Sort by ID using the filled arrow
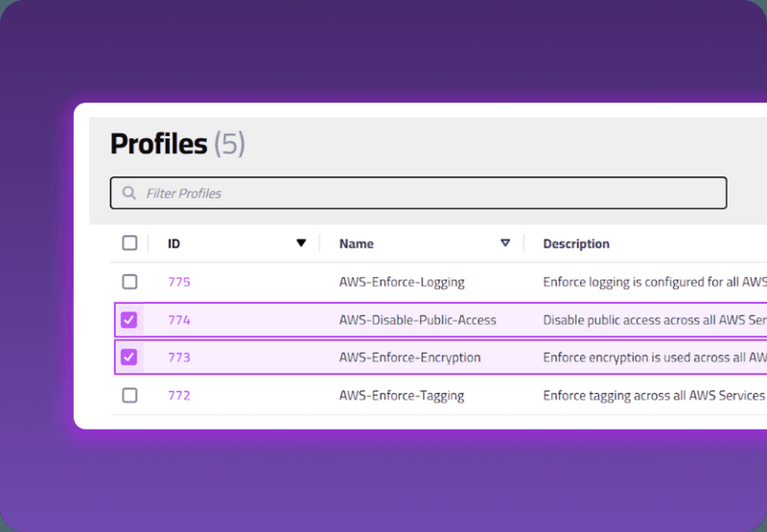This screenshot has height=532, width=767. click(301, 243)
